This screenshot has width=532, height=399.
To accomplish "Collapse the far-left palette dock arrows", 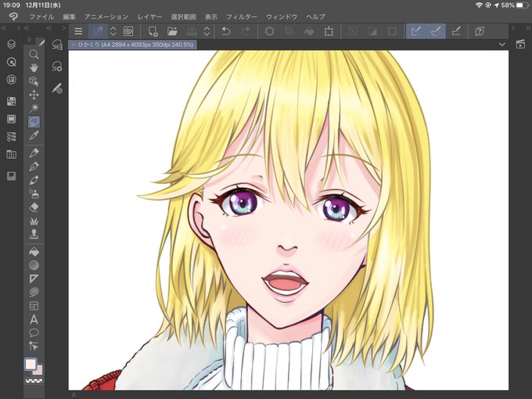I will click(4, 28).
